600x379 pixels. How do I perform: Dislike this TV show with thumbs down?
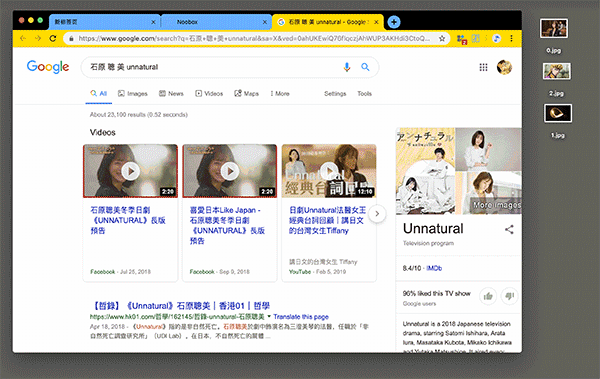tap(509, 296)
